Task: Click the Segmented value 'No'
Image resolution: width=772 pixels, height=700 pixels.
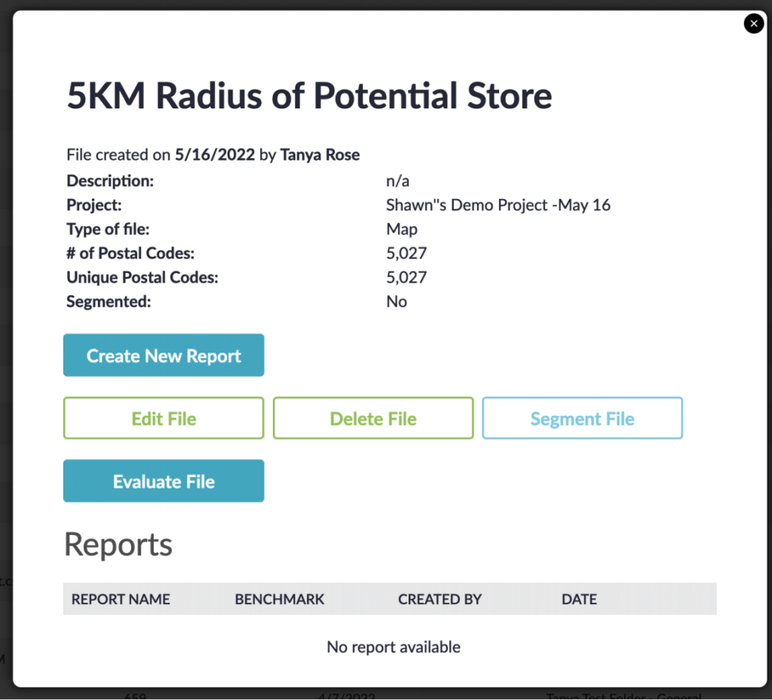Action: coord(397,301)
